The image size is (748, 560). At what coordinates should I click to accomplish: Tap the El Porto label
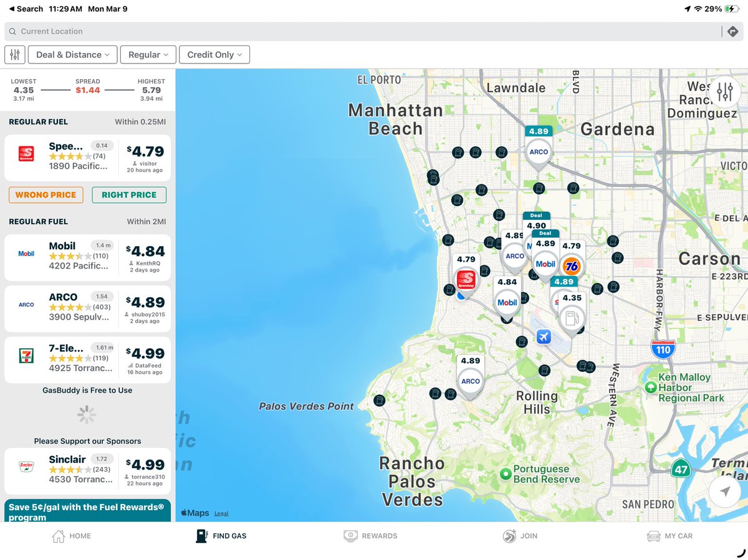[x=380, y=80]
